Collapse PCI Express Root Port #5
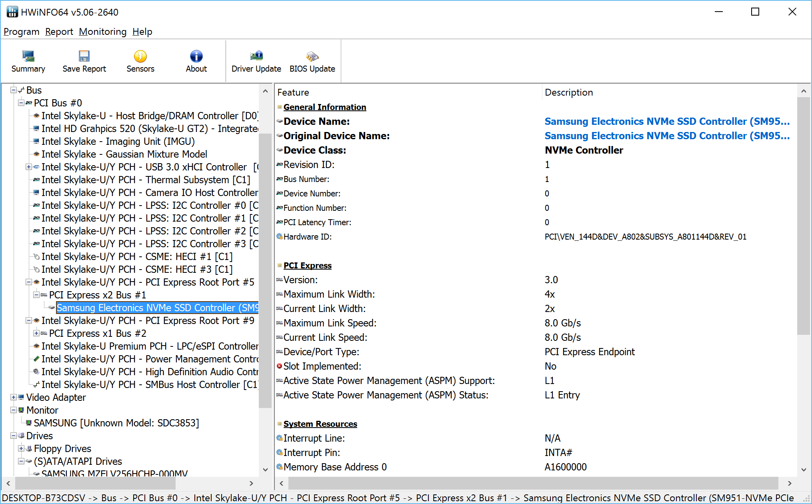The height and width of the screenshot is (504, 812). tap(29, 282)
